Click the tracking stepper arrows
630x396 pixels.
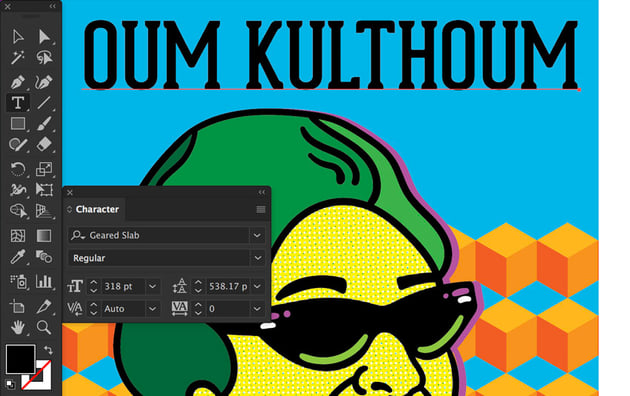(x=198, y=309)
